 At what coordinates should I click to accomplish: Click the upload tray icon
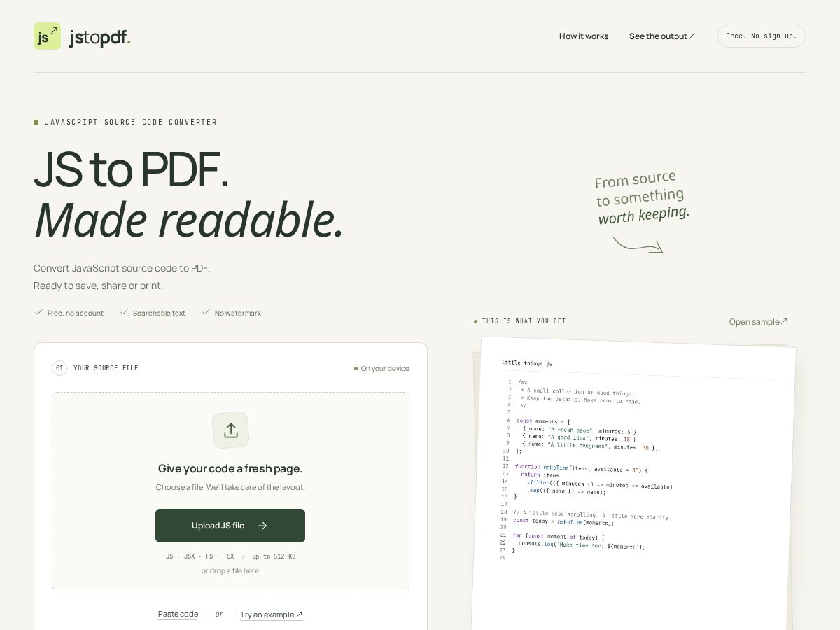[231, 430]
